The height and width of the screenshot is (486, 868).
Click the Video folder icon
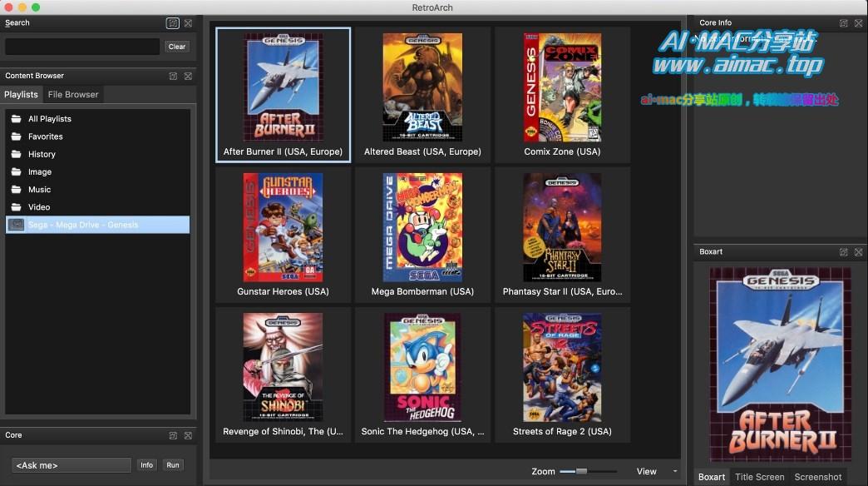point(17,207)
